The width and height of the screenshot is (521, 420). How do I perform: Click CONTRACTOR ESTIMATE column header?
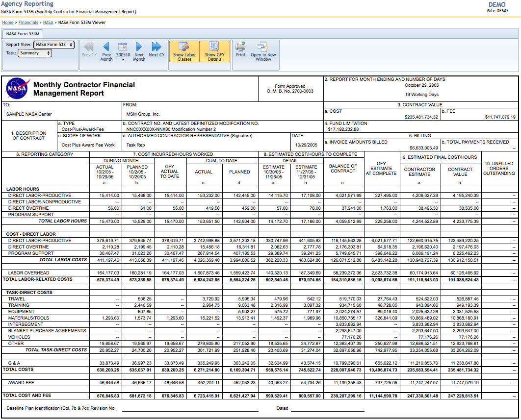tap(419, 172)
